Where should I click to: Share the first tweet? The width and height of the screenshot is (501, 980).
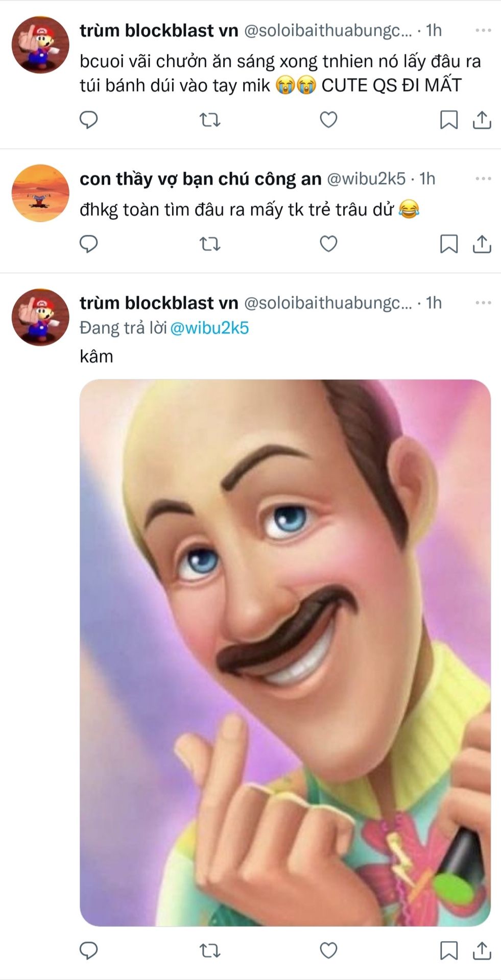click(x=482, y=120)
